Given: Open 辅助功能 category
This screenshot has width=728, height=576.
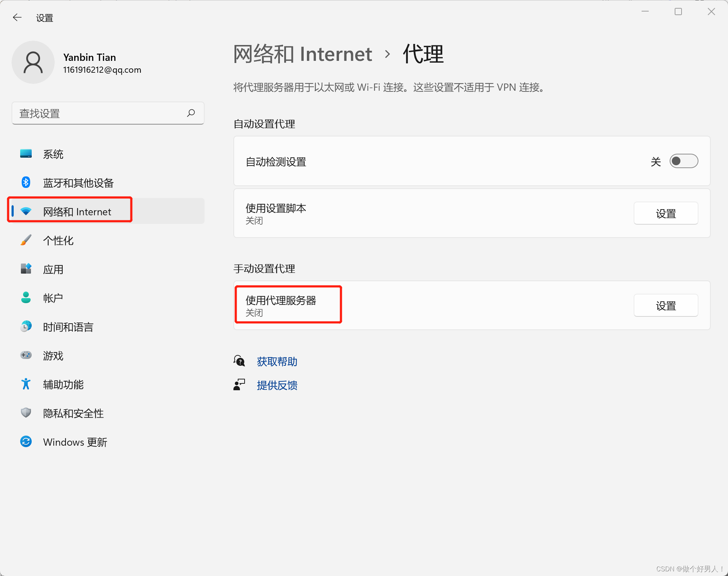Looking at the screenshot, I should pyautogui.click(x=108, y=384).
